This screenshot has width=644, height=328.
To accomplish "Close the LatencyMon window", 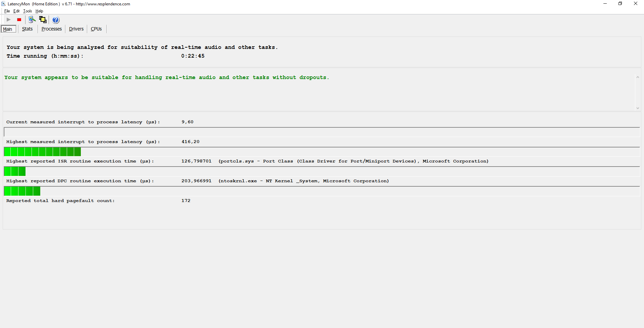I will click(636, 4).
